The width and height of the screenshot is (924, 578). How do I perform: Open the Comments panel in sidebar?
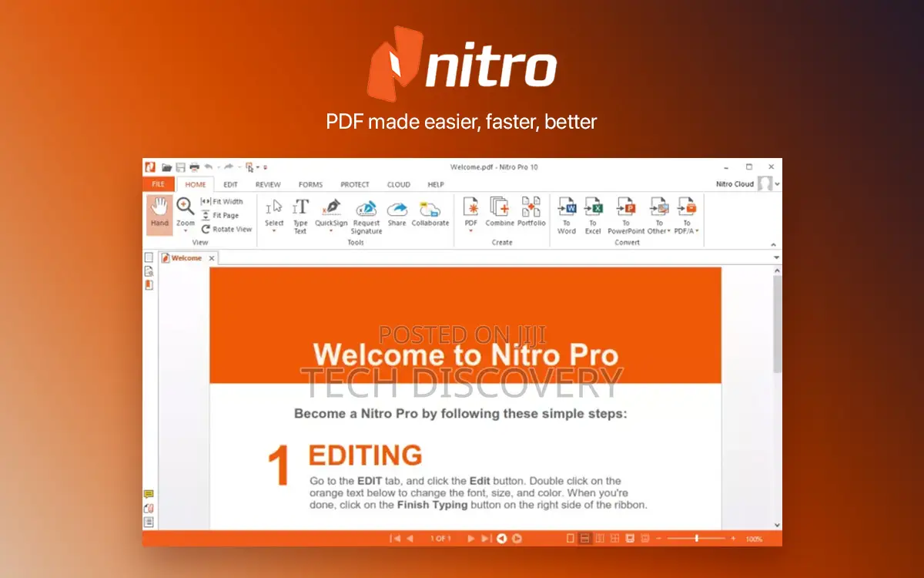149,494
